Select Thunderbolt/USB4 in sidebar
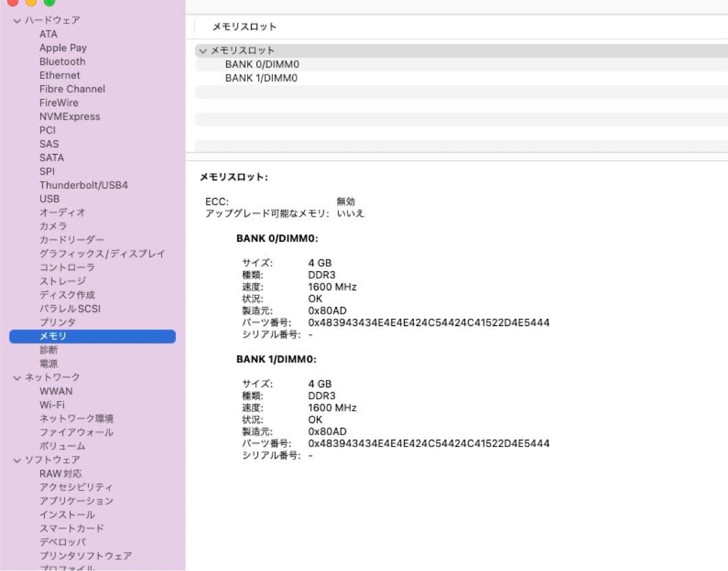This screenshot has height=571, width=728. 84,185
